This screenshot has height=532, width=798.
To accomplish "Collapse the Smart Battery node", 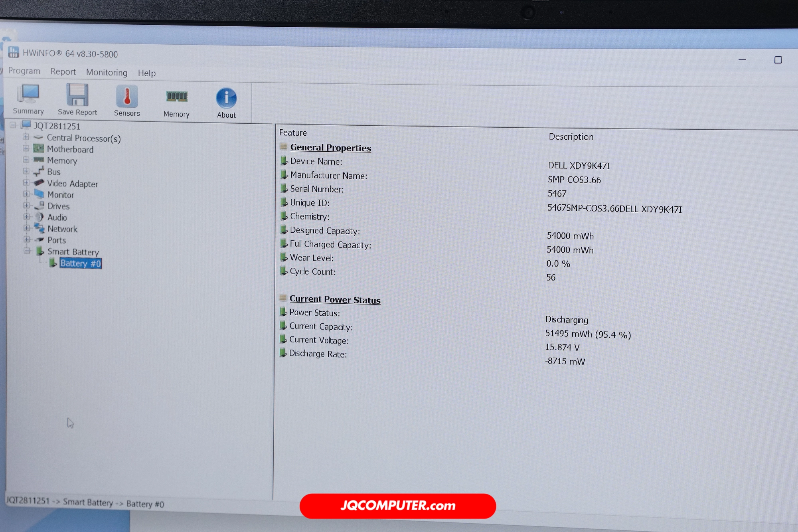I will 27,251.
